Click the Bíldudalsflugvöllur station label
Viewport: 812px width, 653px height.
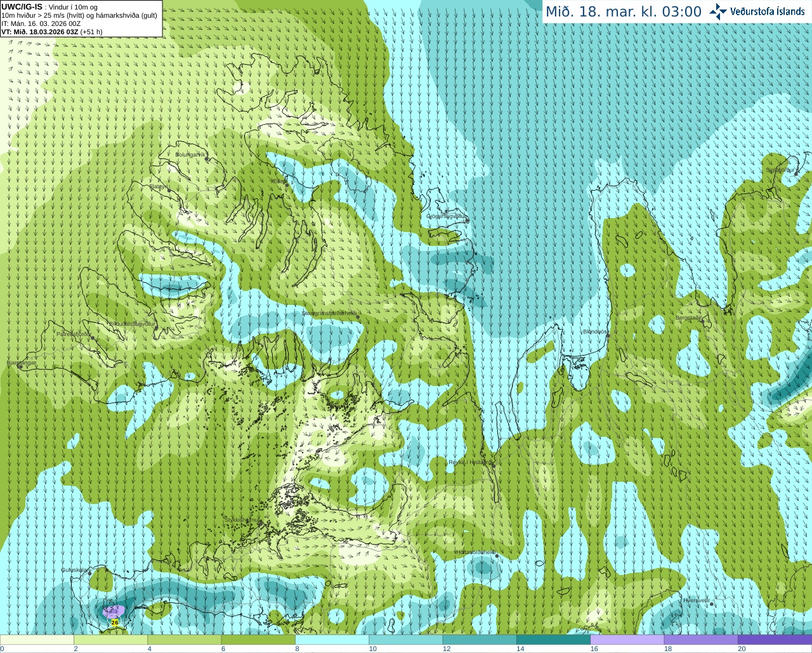point(132,324)
